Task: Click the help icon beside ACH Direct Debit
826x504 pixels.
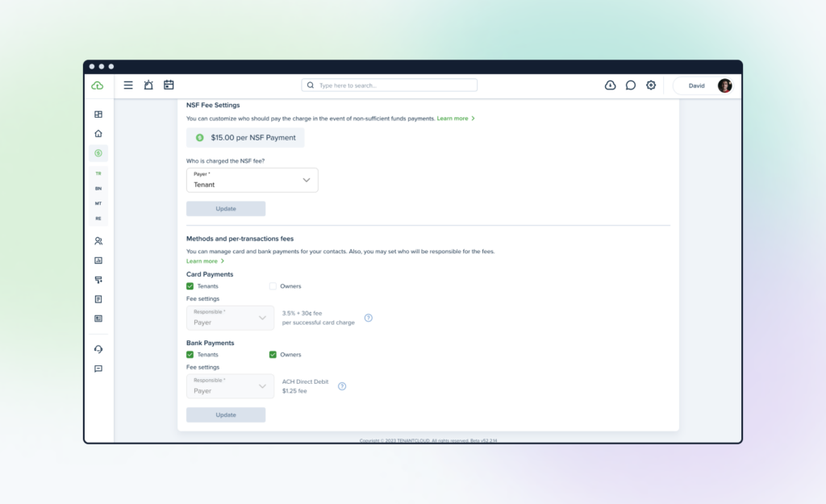Action: click(x=342, y=386)
